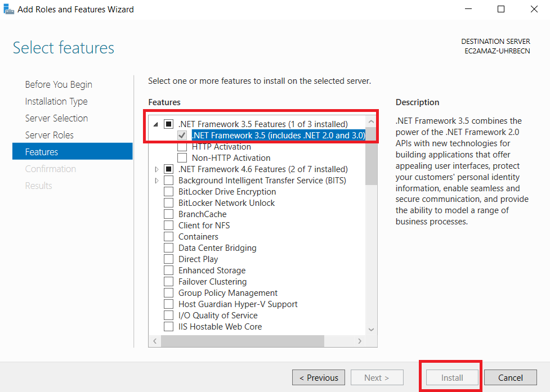Check Background Intelligent Transfer Service (BITS) checkbox

168,181
